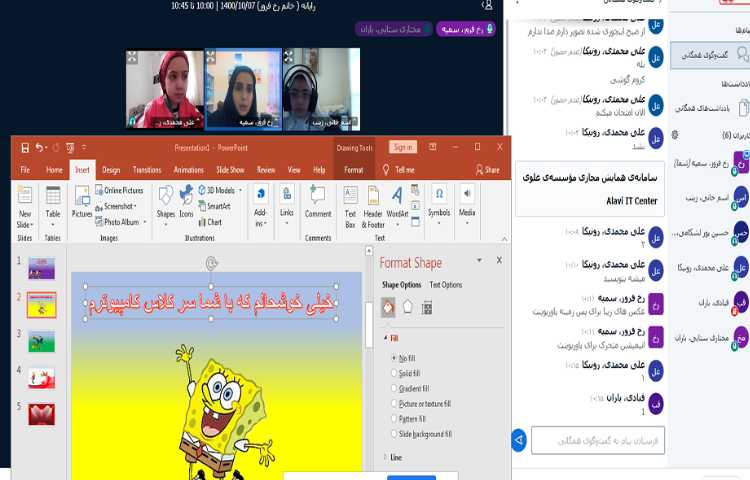Open the Add-ins button

coord(260,207)
